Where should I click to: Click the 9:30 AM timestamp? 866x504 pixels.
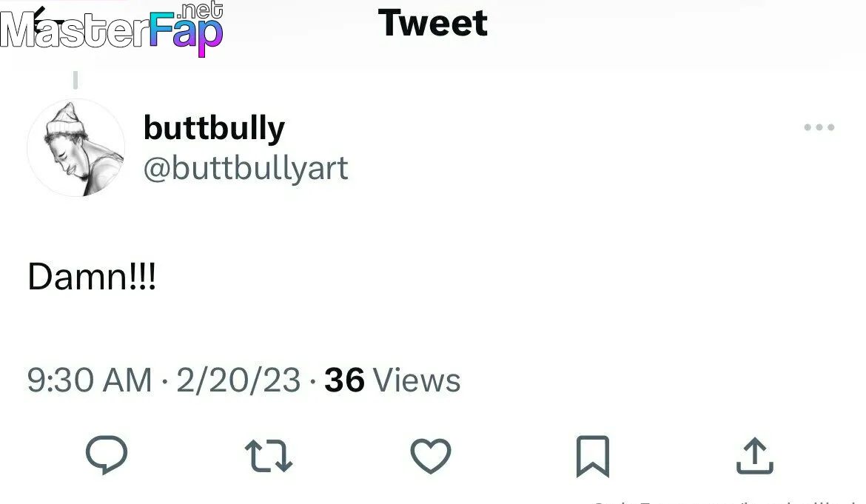click(x=90, y=380)
